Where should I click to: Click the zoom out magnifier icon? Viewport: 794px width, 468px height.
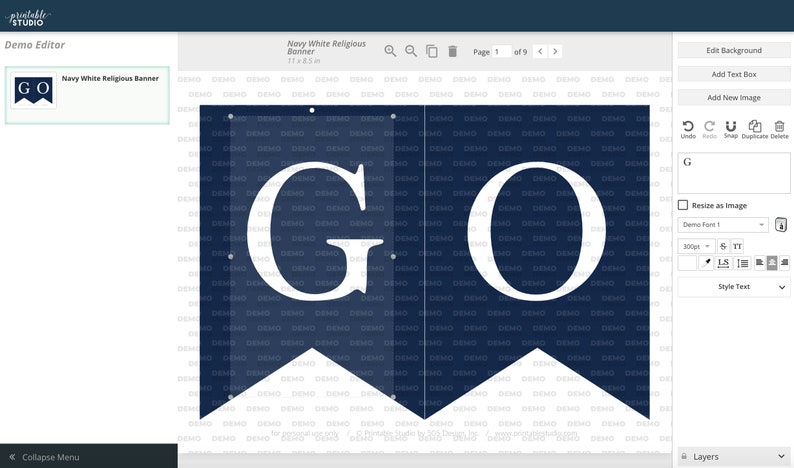(x=411, y=51)
